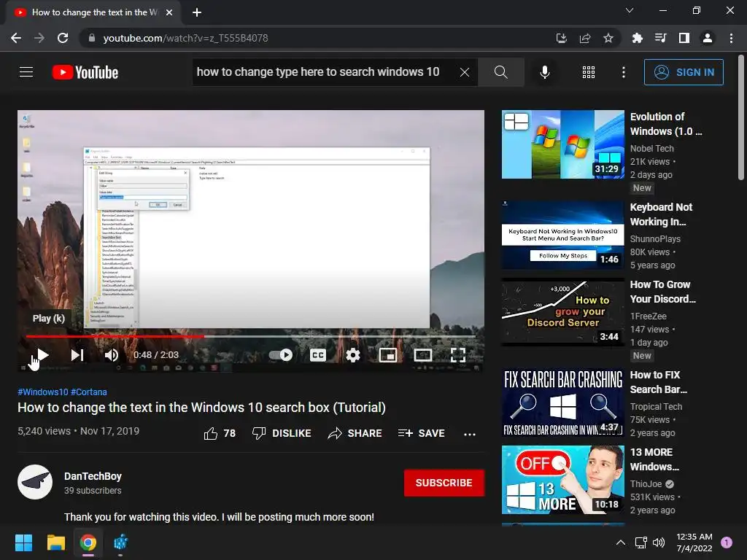This screenshot has width=747, height=560.
Task: Like the video with thumbs up
Action: (220, 433)
